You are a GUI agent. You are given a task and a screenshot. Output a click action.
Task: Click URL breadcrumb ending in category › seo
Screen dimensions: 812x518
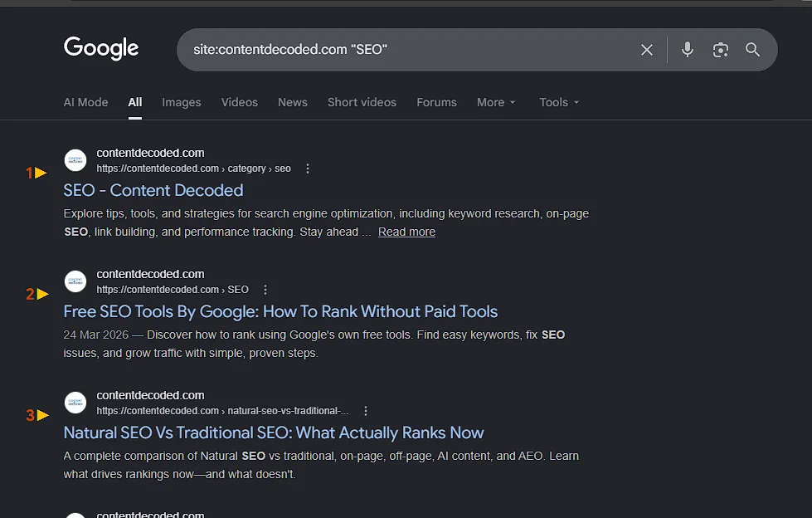pyautogui.click(x=194, y=169)
